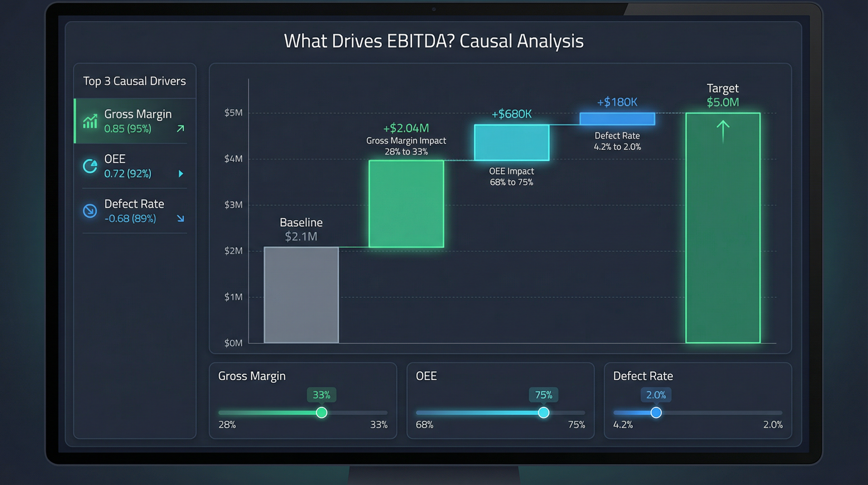
Task: Click the blue downward arrow beside Defect Rate
Action: tap(181, 219)
